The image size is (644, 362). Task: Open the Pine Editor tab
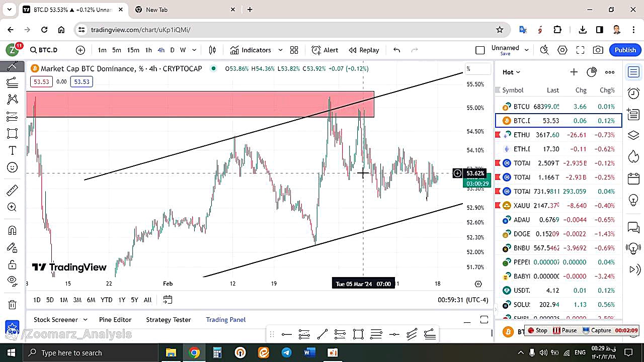click(x=115, y=319)
